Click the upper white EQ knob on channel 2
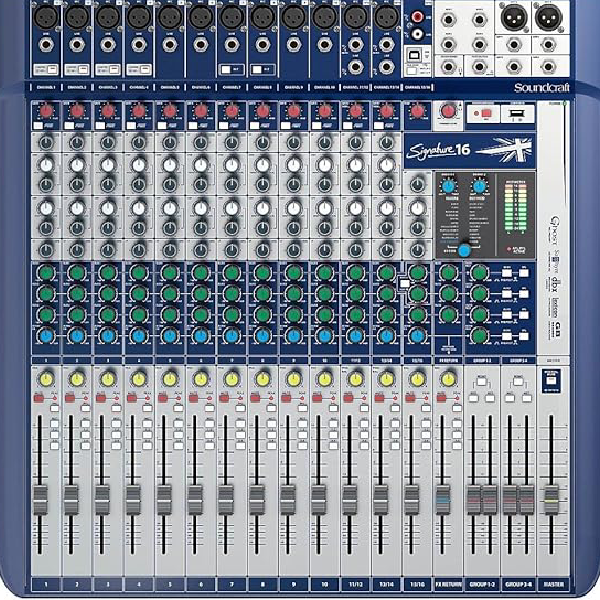The width and height of the screenshot is (600, 600). click(x=77, y=165)
